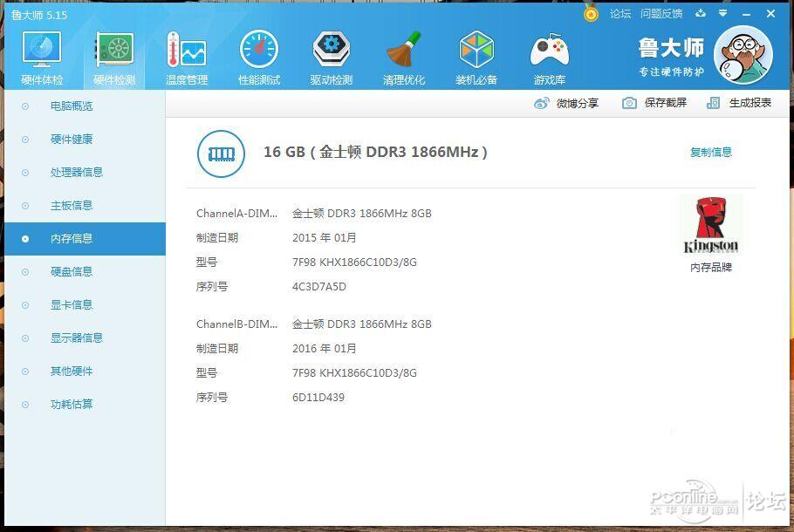Save a screenshot with 保存截屏
Image resolution: width=794 pixels, height=532 pixels.
654,103
